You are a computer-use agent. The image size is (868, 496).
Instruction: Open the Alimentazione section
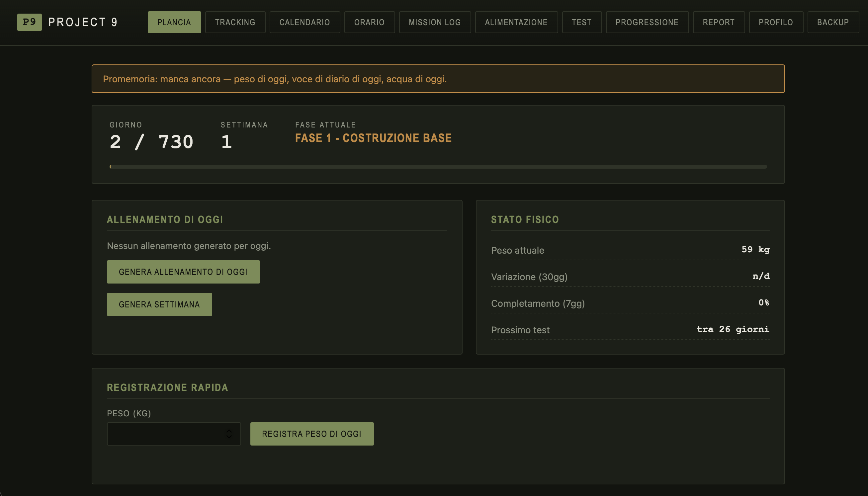(x=516, y=22)
